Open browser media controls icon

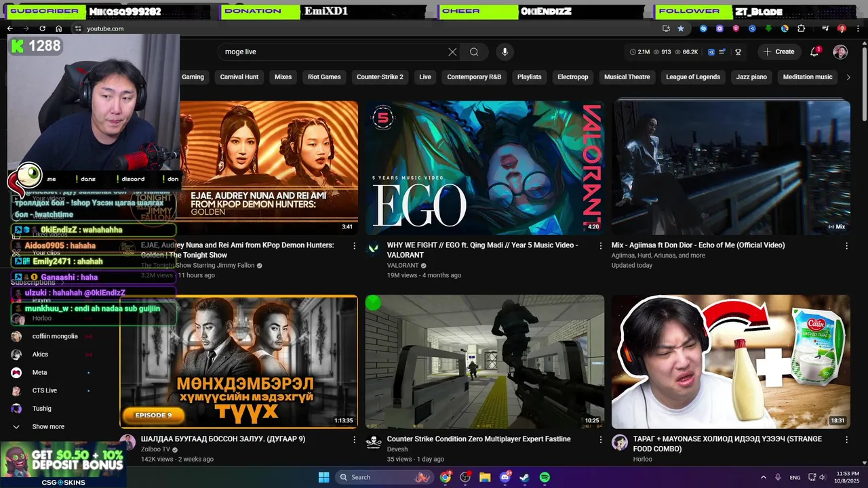[x=825, y=28]
